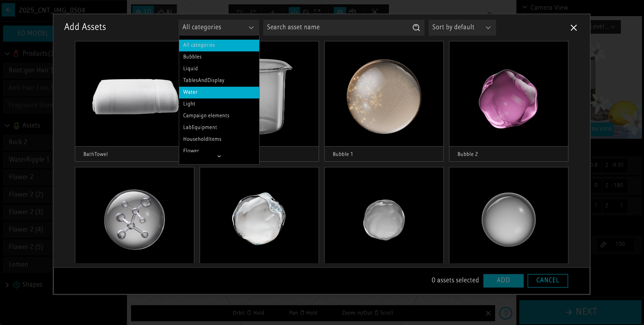Click the CANCEL button
The image size is (644, 325).
coord(548,281)
